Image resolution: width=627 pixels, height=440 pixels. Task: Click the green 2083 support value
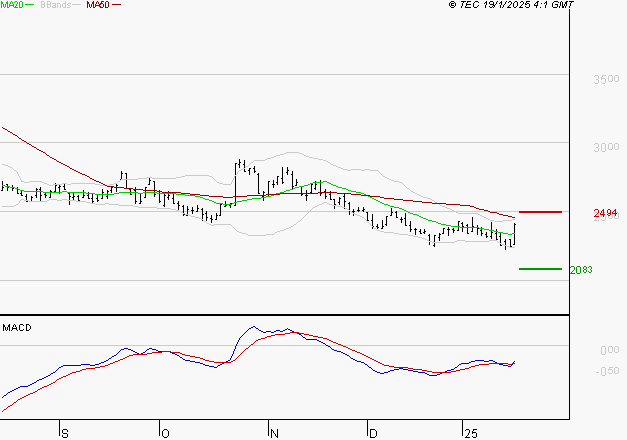pyautogui.click(x=580, y=270)
